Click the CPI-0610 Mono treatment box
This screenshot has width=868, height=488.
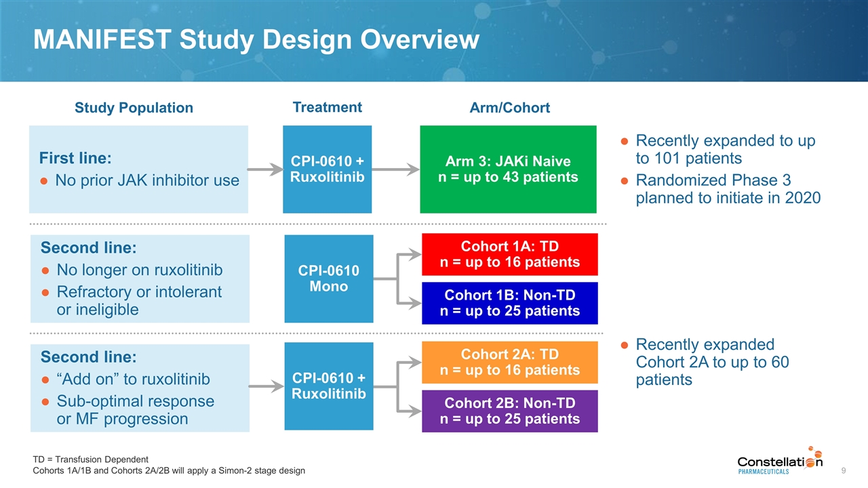click(x=329, y=279)
